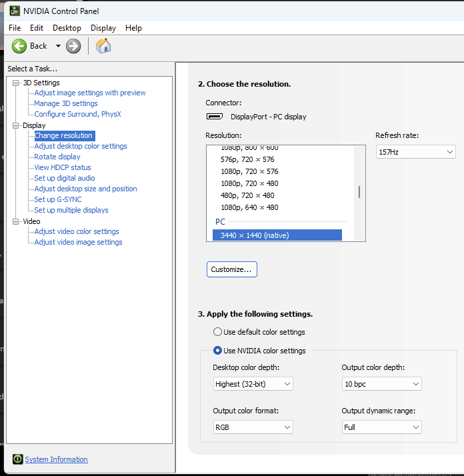
Task: Select Use NVIDIA color settings radio
Action: 217,350
